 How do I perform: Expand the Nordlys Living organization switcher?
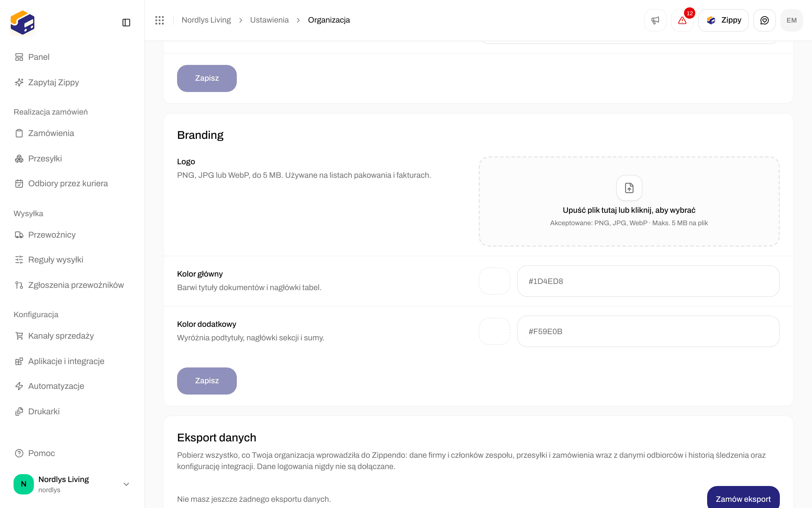click(x=72, y=484)
